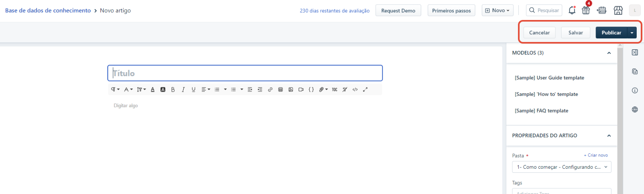Open the globe icon in the side strip
Viewport: 644px width, 194px height.
[x=635, y=110]
